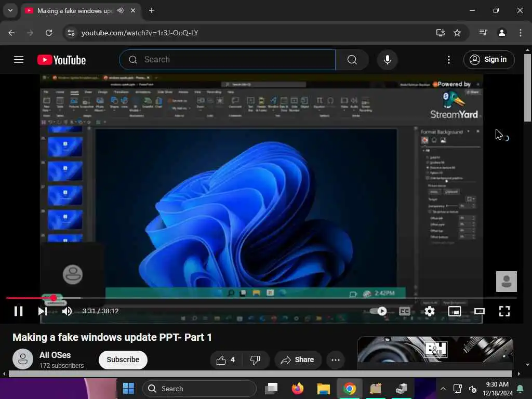Open the All OSes channel name link
532x399 pixels.
tap(55, 355)
